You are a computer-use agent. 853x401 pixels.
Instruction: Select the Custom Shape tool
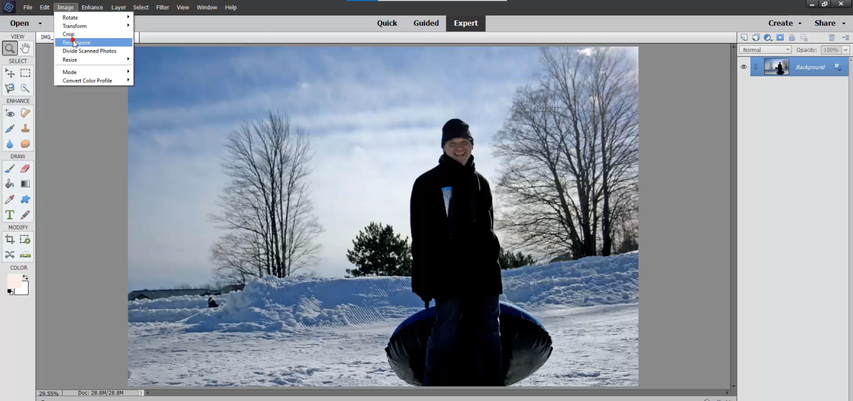click(x=25, y=200)
